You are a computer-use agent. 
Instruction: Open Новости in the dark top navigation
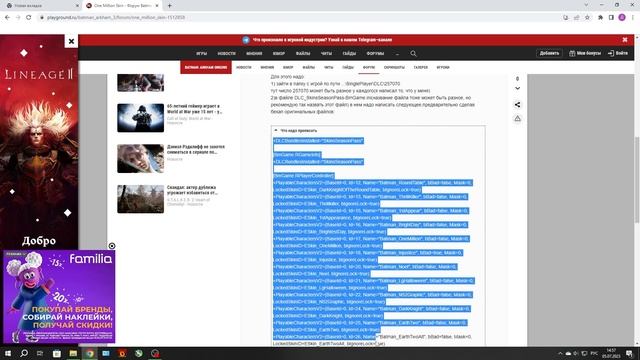coord(226,53)
